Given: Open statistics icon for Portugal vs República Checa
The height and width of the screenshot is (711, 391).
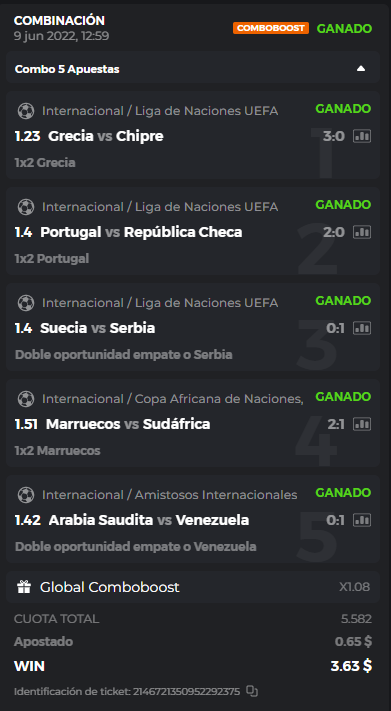Looking at the screenshot, I should point(362,232).
